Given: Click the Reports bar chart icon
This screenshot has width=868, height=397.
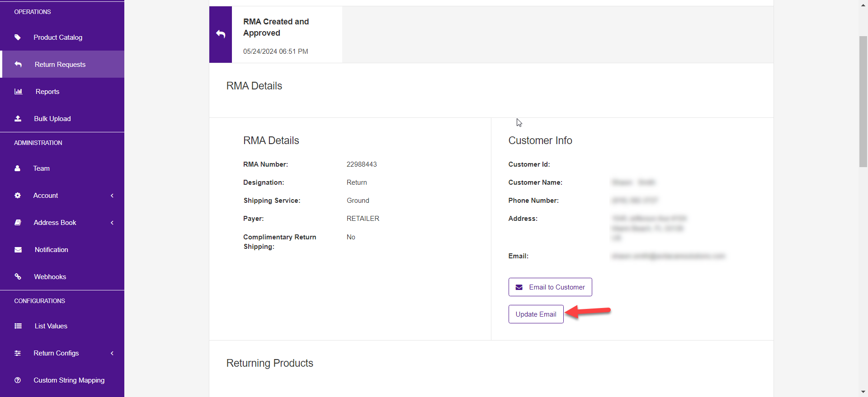Looking at the screenshot, I should point(18,92).
